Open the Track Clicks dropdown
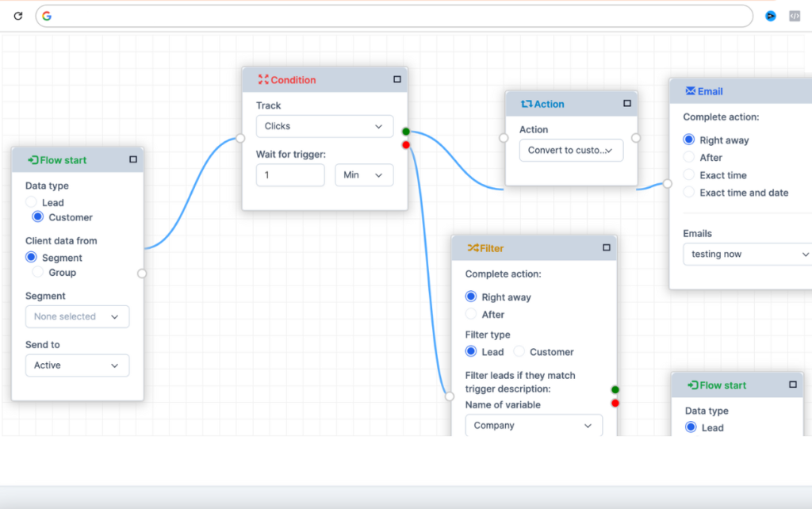This screenshot has width=812, height=509. coord(324,126)
